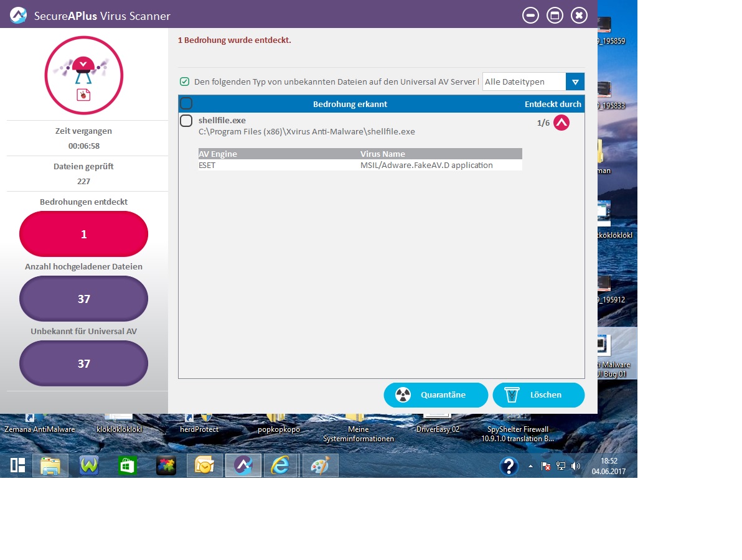
Task: Maximize the SecureAPlus window
Action: tap(555, 16)
